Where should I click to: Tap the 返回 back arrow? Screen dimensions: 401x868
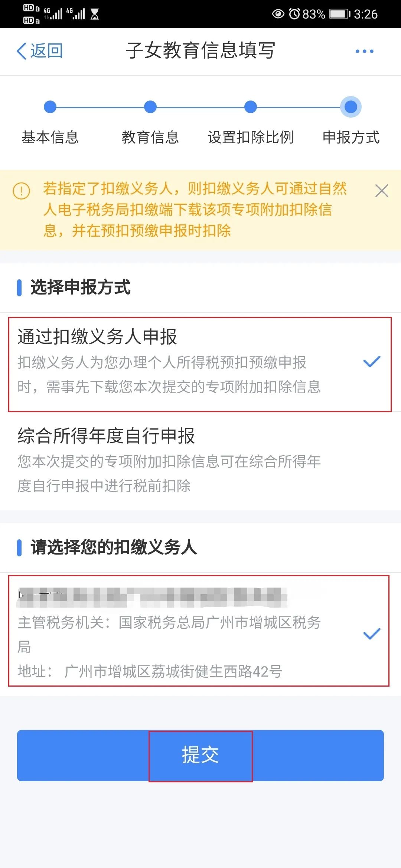[22, 51]
